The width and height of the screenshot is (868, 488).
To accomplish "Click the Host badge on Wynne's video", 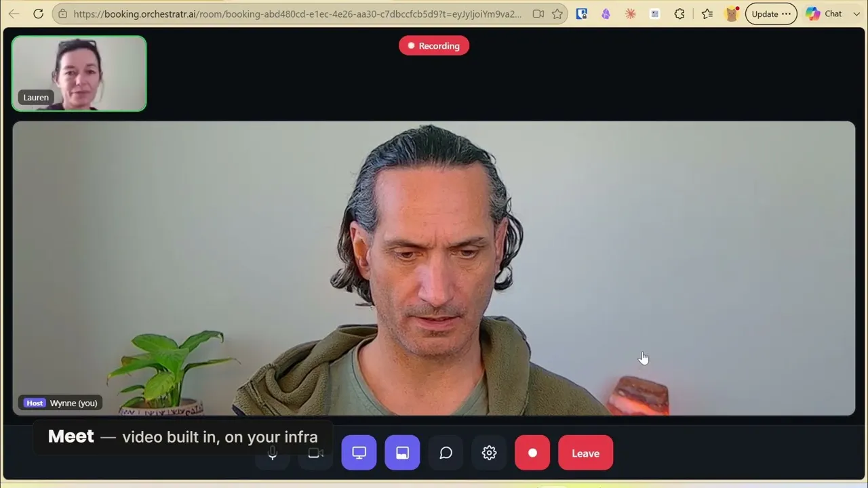I will pos(35,403).
